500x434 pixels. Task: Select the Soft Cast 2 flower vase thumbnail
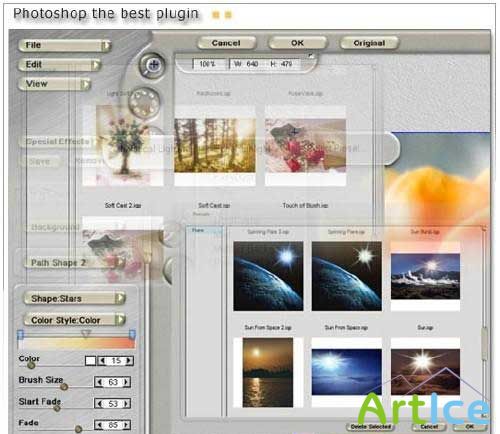click(123, 145)
